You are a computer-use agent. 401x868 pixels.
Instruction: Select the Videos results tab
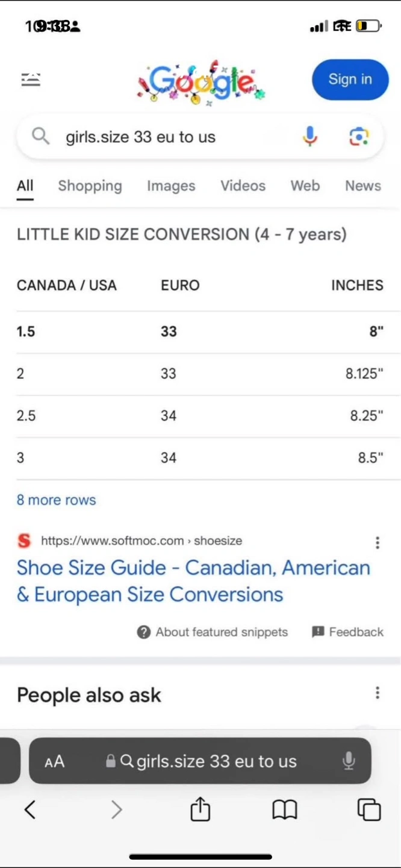tap(243, 186)
